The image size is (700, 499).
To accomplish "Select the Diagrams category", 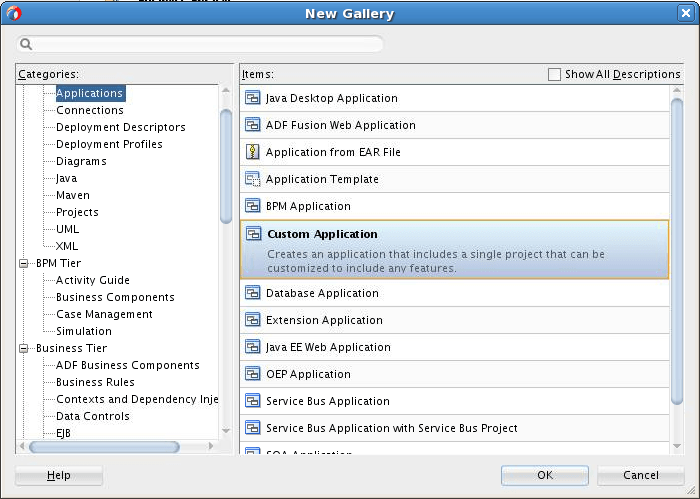I will click(81, 161).
